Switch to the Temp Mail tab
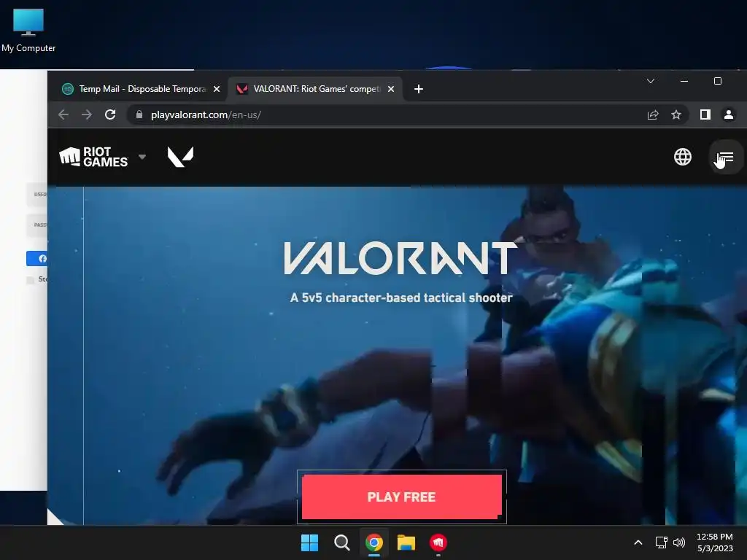The height and width of the screenshot is (560, 747). click(142, 89)
